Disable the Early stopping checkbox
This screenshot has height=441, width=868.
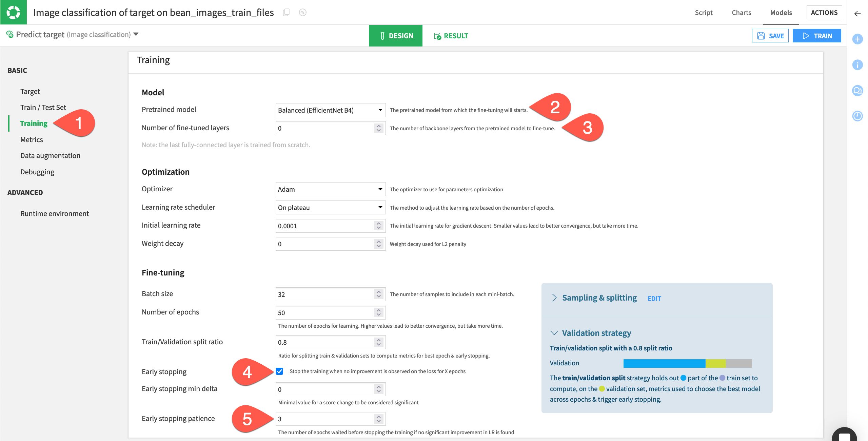[279, 371]
